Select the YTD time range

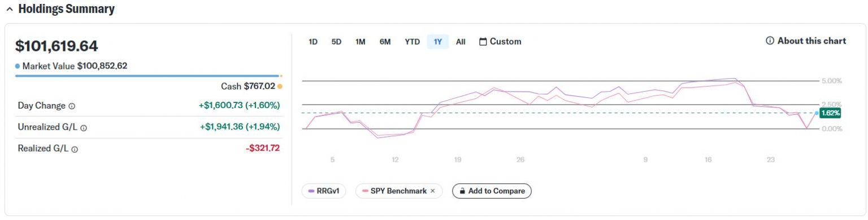412,42
